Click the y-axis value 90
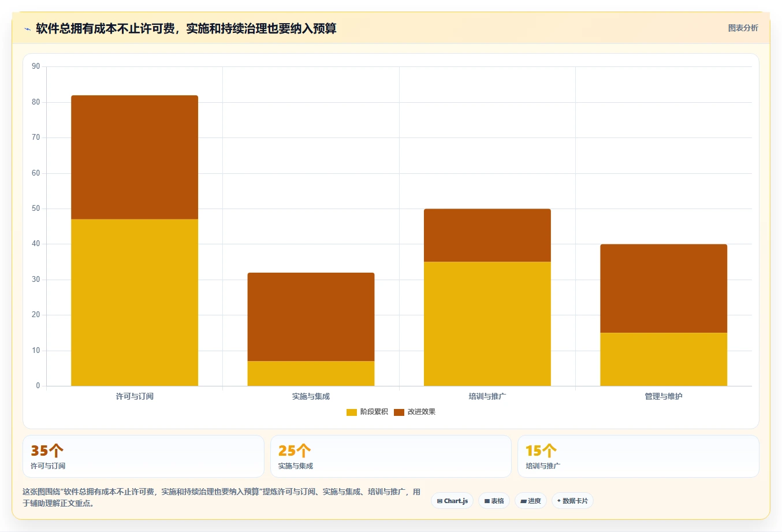782x532 pixels. (36, 66)
